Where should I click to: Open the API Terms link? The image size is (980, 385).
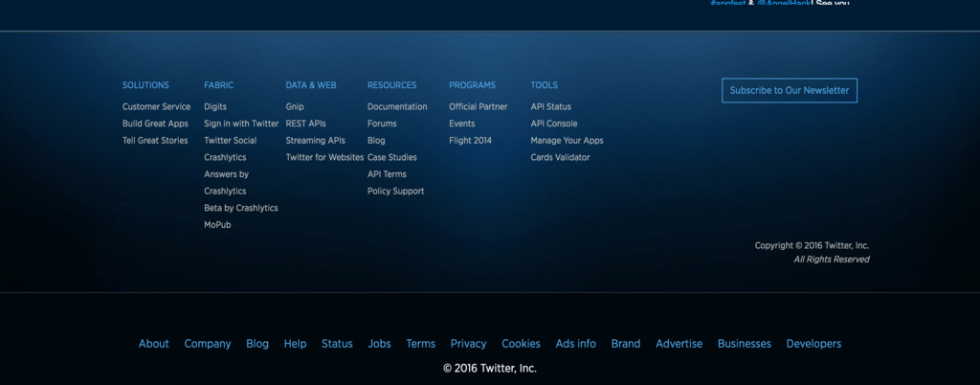[x=387, y=174]
